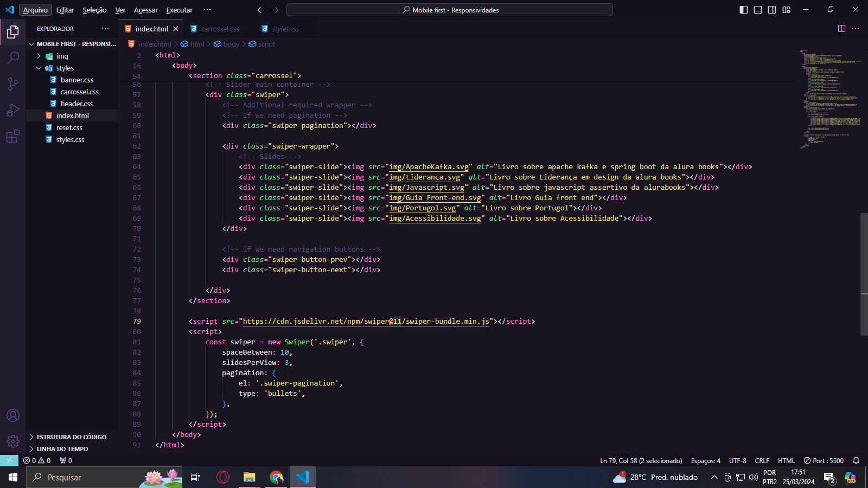Switch to the styles.css tab
The image size is (868, 488).
[285, 29]
